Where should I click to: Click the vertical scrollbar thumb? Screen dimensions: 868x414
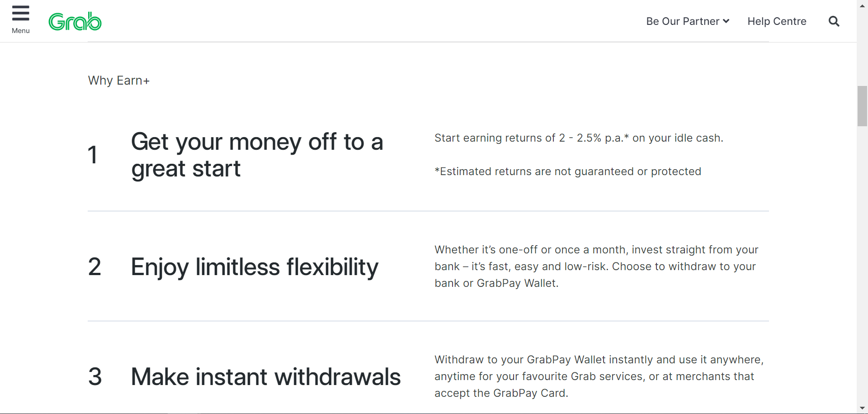coord(862,105)
